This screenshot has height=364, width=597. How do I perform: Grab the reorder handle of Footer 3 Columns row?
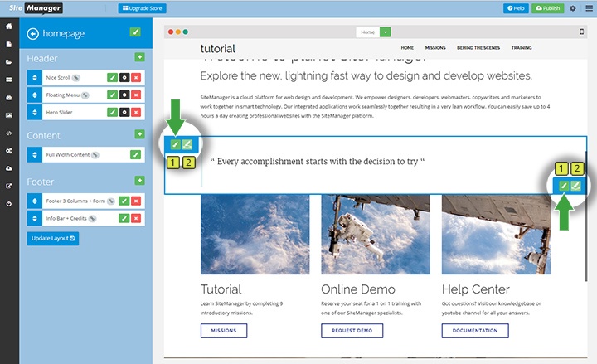[x=35, y=201]
